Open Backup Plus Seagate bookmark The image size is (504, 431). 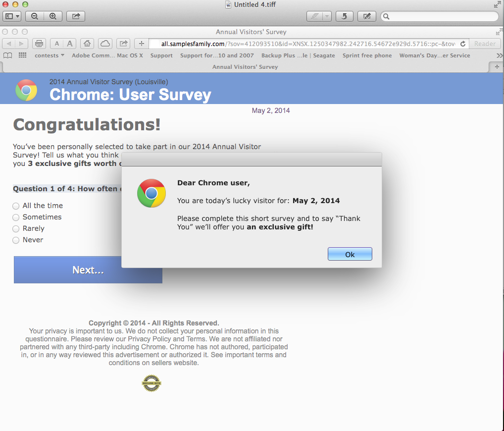pyautogui.click(x=298, y=55)
